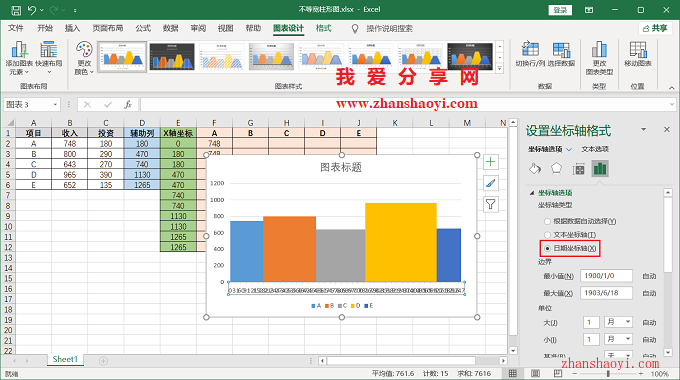Click the zoom slider handle in status bar

(x=608, y=373)
